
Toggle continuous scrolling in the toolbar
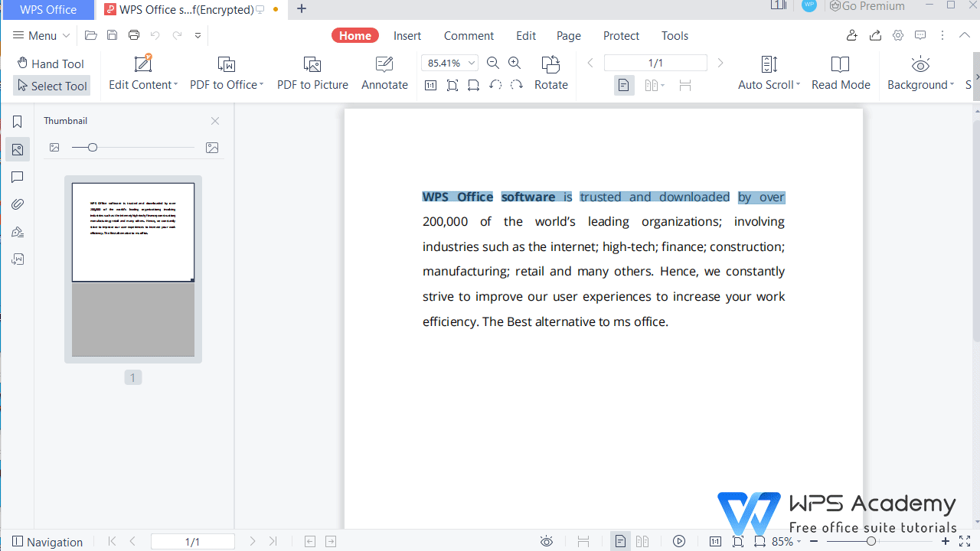click(685, 85)
